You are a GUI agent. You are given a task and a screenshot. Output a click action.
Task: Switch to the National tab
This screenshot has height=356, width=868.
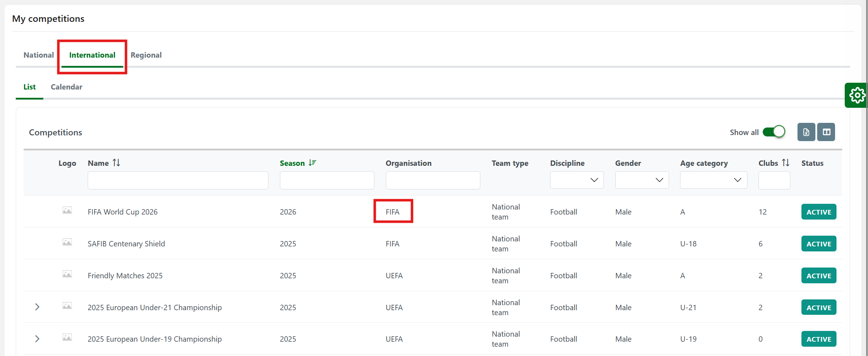[x=39, y=55]
